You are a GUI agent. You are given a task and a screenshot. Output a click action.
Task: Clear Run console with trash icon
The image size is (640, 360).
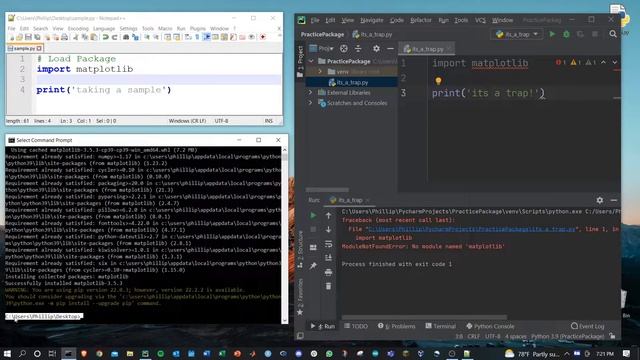[x=328, y=286]
